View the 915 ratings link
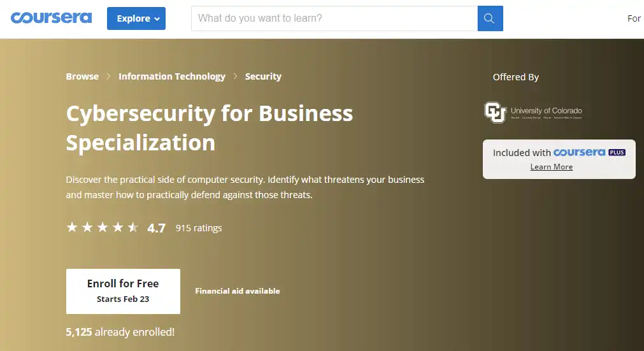Screen dimensions: 644x351 199,228
